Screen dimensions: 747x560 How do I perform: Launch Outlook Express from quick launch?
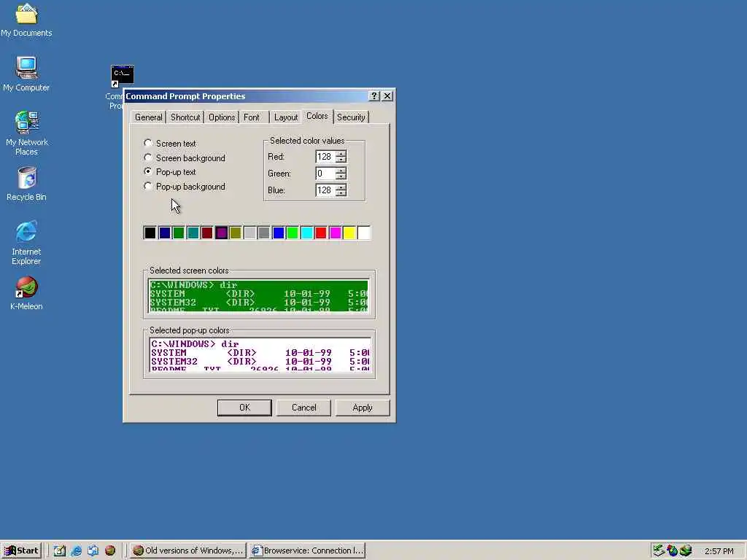tap(93, 551)
